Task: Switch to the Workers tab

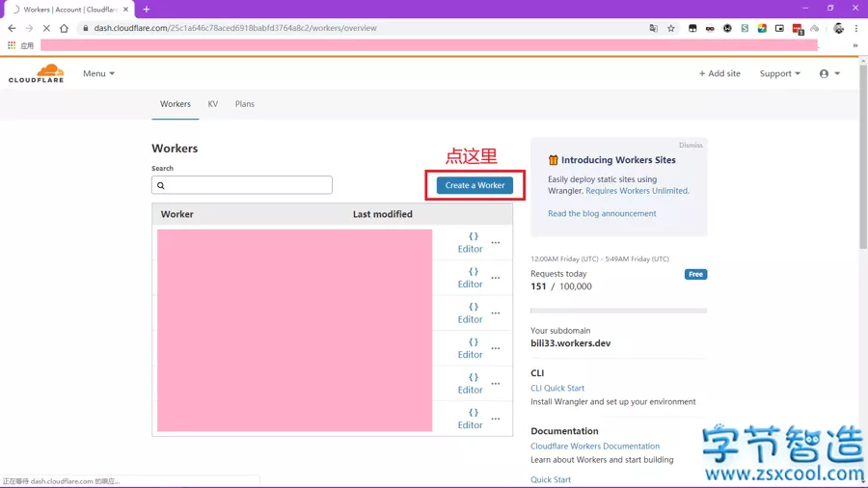Action: coord(175,104)
